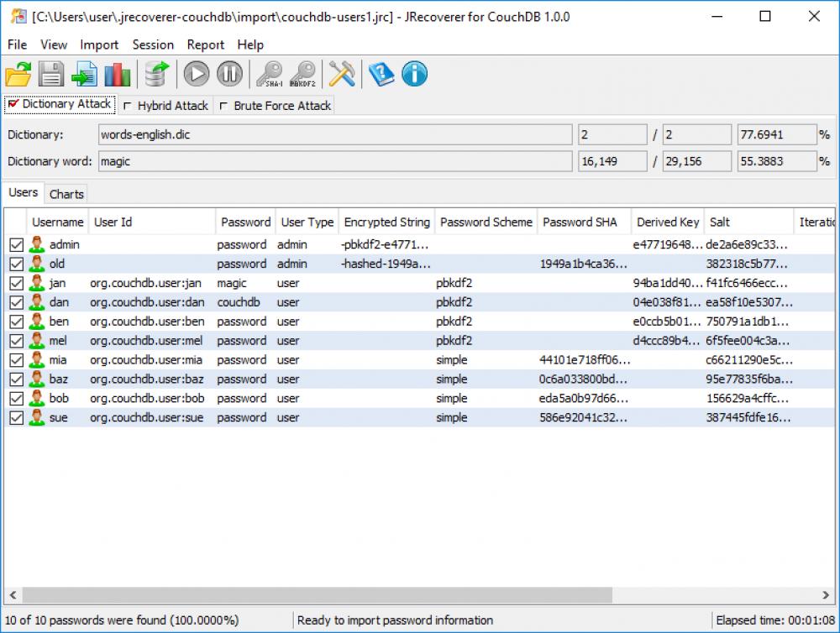Screen dimensions: 840x633
Task: Start the attack with the Play icon
Action: pos(196,74)
